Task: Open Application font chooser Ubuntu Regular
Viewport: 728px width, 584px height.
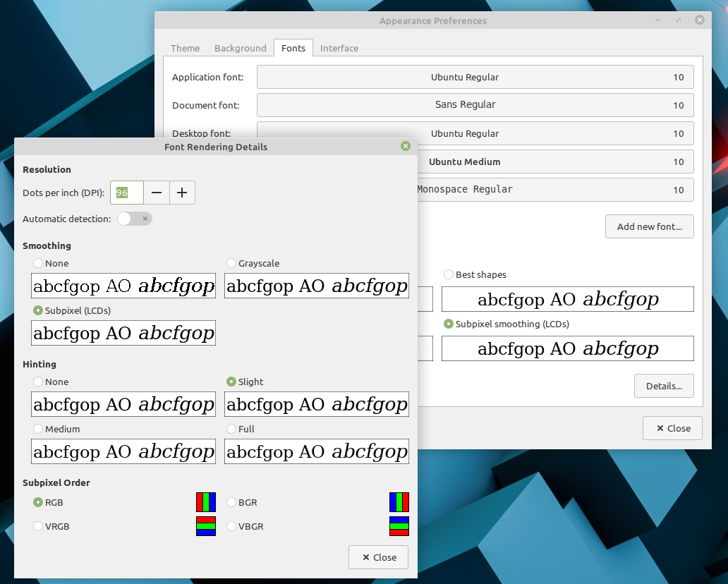Action: 475,77
